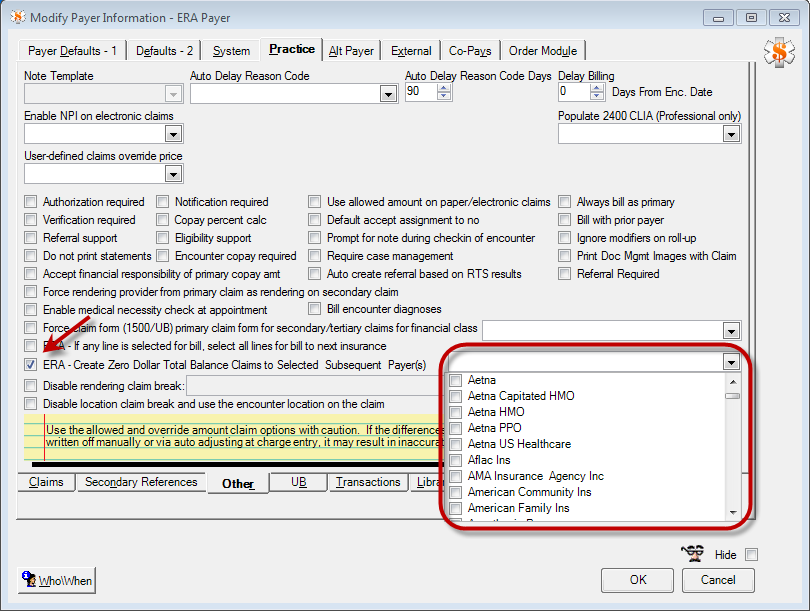This screenshot has height=611, width=810.
Task: Check AMA Insurance Agency Inc payer
Action: point(456,476)
